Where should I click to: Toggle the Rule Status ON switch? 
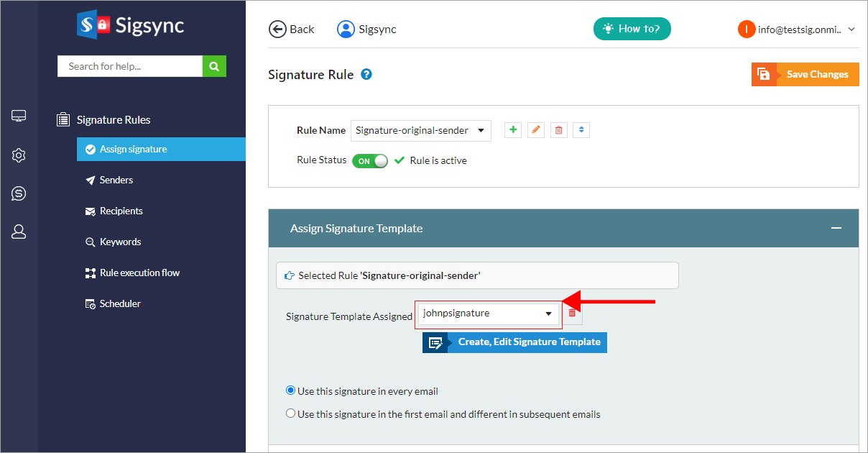tap(370, 161)
